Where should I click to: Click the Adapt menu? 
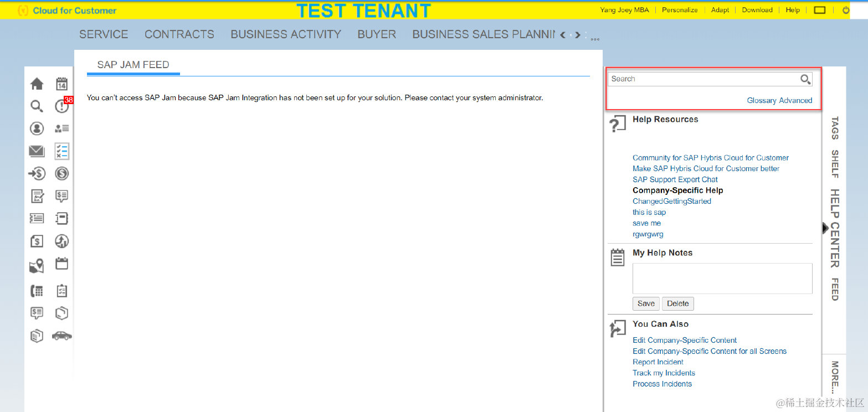pos(720,10)
